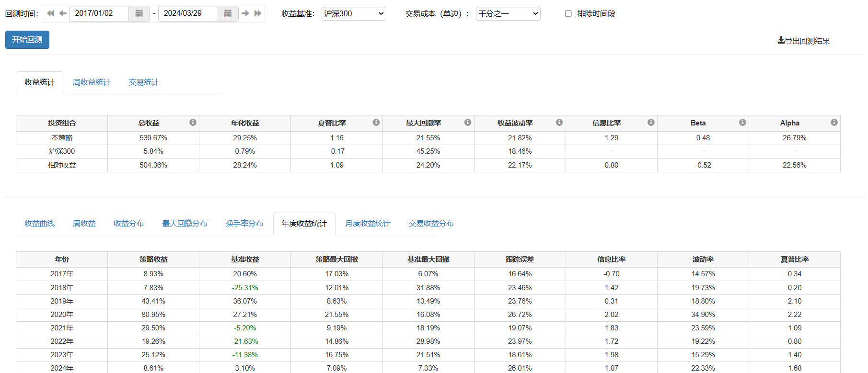Click the start date input field

click(99, 13)
